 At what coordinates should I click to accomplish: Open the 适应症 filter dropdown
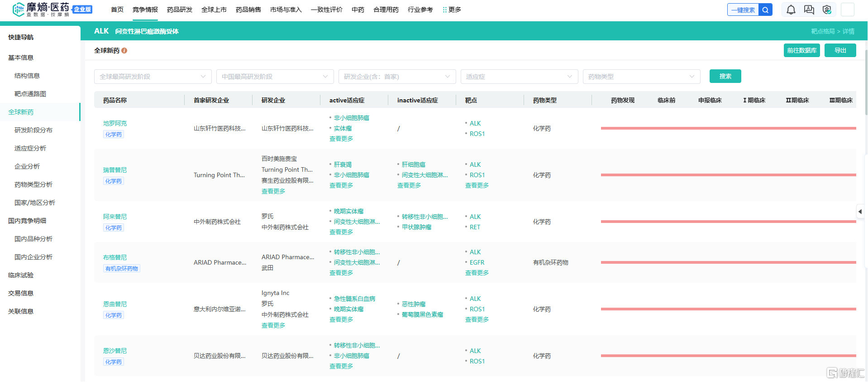pyautogui.click(x=520, y=77)
